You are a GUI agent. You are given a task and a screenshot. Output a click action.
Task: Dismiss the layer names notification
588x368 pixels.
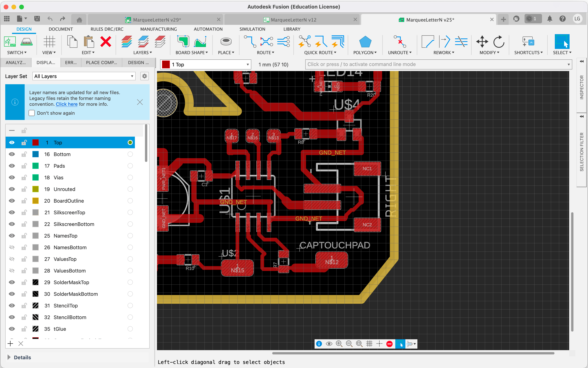pos(140,102)
